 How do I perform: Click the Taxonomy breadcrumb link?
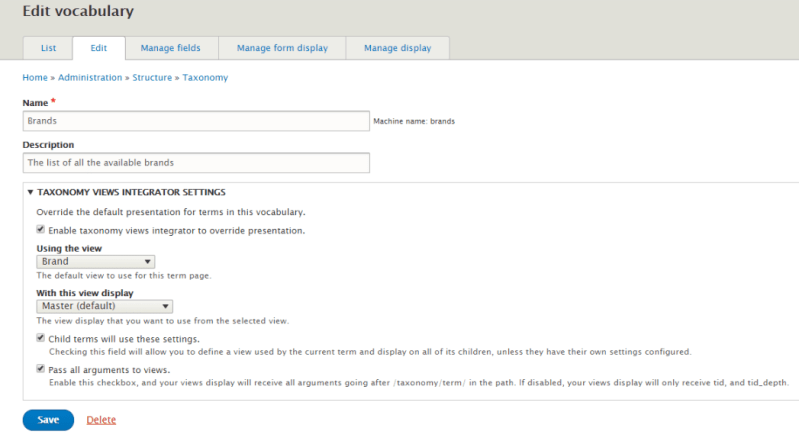[x=205, y=77]
